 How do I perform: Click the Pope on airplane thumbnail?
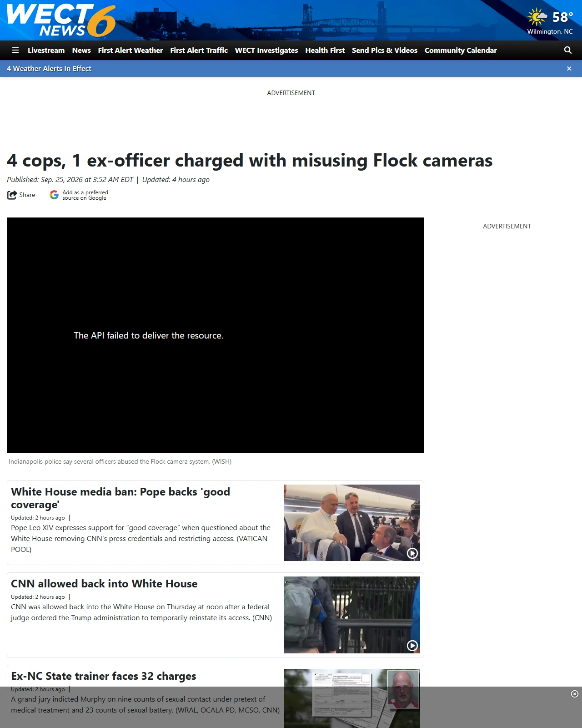[352, 523]
